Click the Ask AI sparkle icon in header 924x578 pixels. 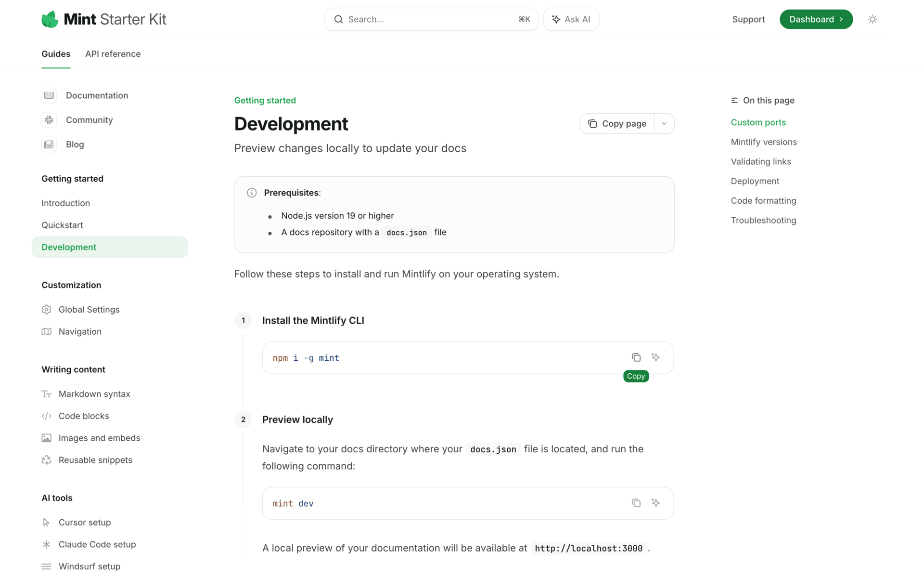(x=556, y=19)
